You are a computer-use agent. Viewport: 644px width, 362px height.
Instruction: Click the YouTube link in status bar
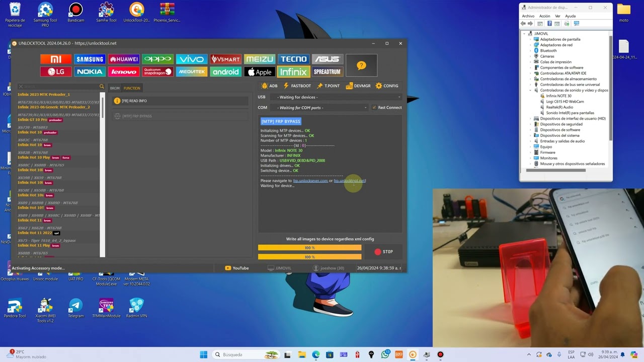point(237,268)
